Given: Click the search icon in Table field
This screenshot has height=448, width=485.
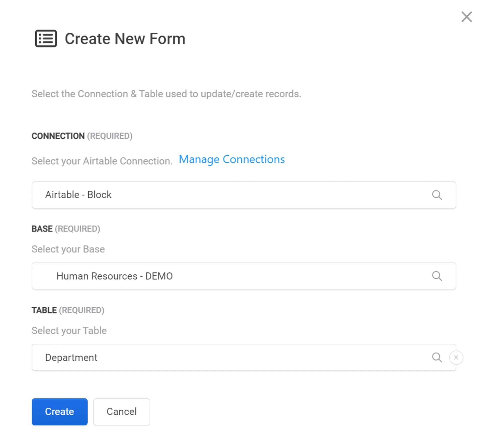Looking at the screenshot, I should coord(437,357).
